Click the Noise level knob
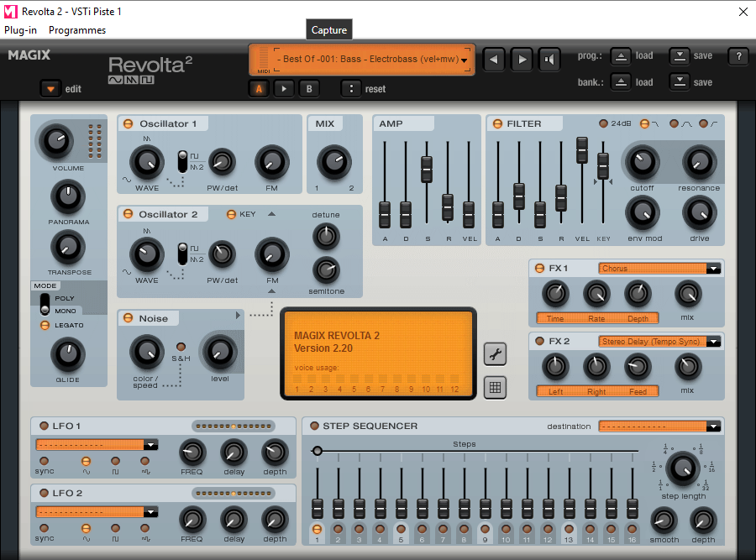 click(219, 353)
